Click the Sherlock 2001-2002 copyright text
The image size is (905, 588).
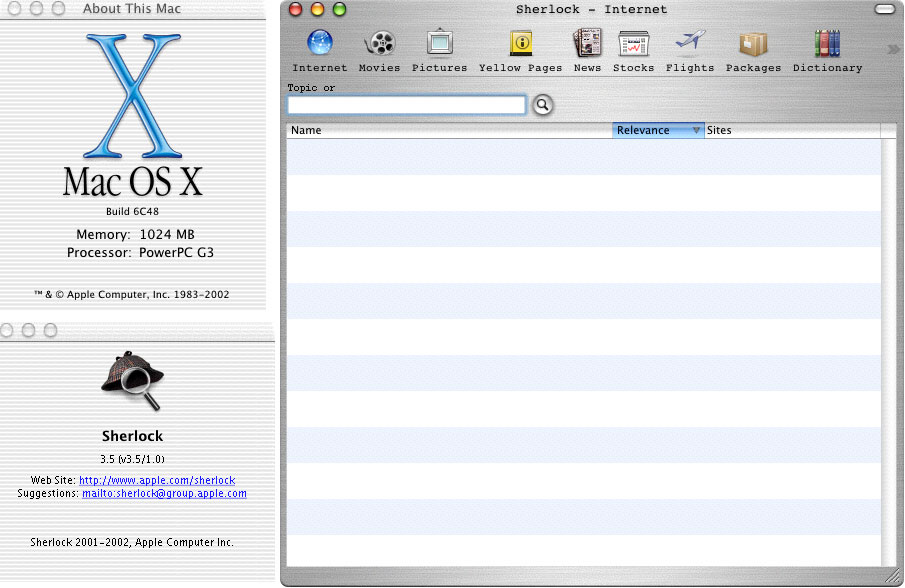point(132,542)
